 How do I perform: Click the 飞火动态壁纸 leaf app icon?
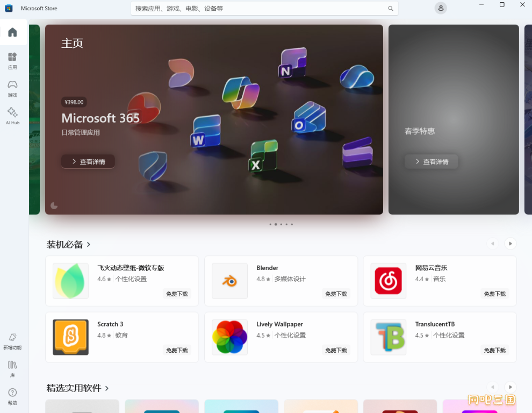click(x=70, y=281)
